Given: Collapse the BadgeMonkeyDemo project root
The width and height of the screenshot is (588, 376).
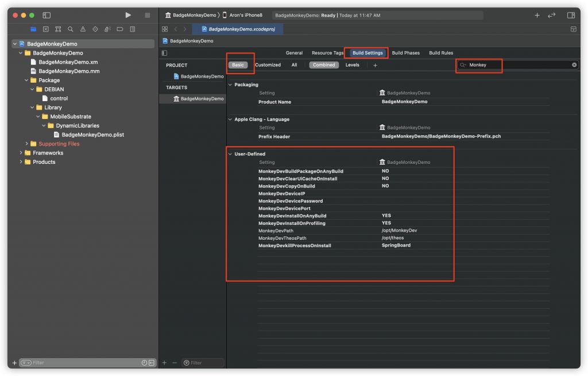Looking at the screenshot, I should (14, 44).
